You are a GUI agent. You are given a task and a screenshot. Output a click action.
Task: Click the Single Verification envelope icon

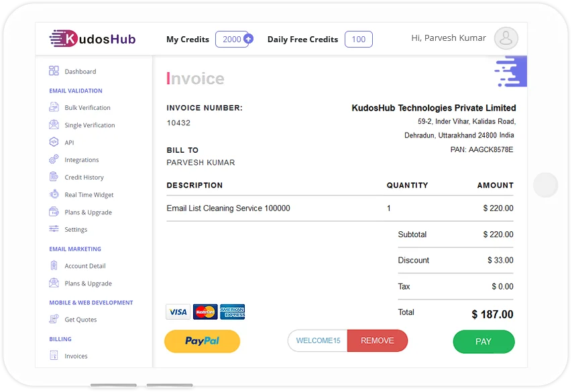tap(54, 125)
